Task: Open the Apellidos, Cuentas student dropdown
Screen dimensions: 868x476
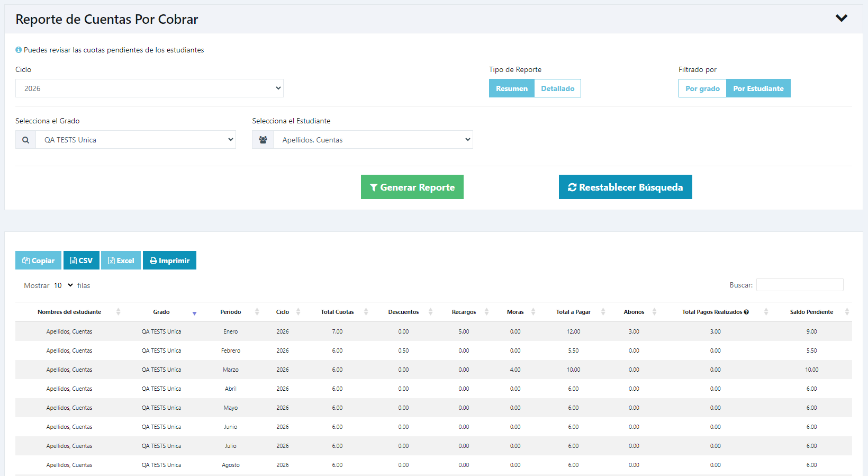Action: point(373,140)
